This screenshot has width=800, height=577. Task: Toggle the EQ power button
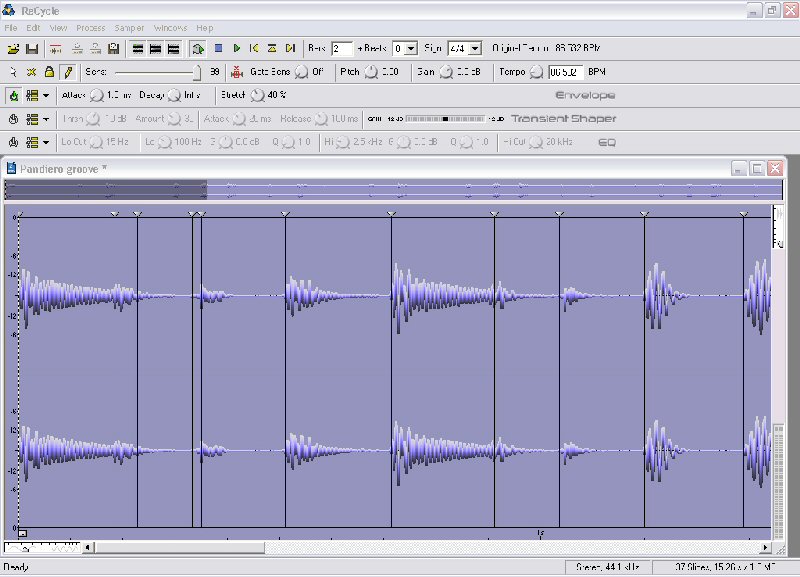pos(14,142)
